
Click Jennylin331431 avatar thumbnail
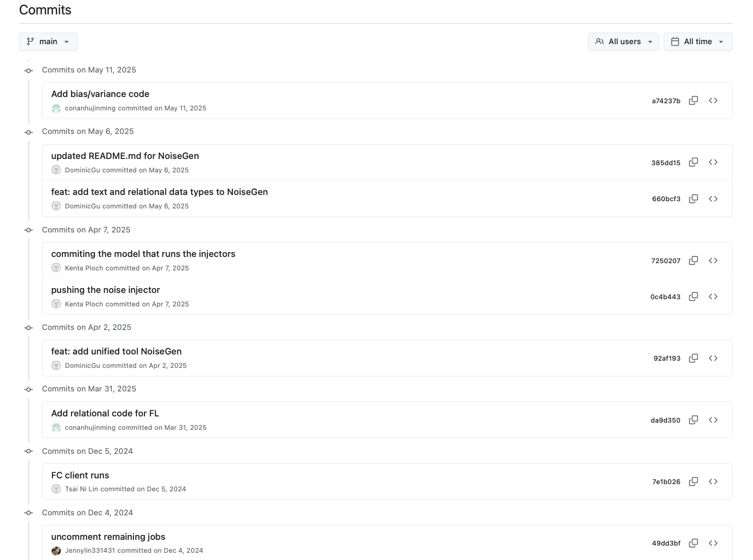tap(56, 550)
